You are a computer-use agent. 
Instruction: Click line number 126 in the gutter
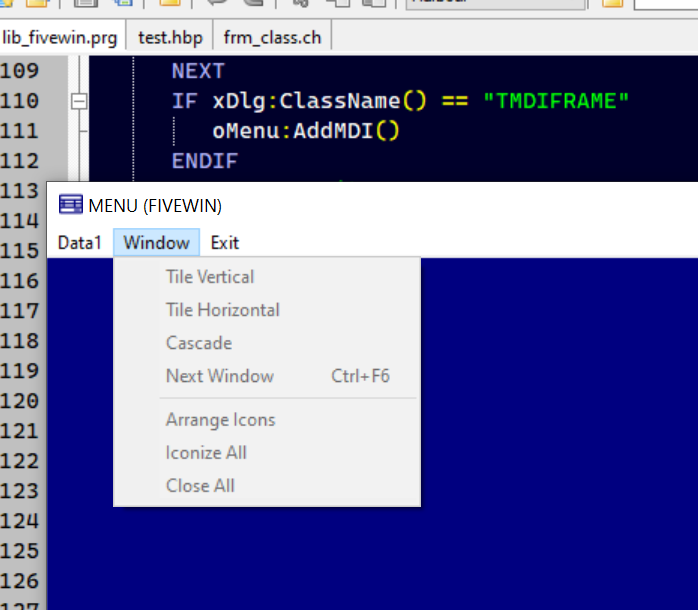click(20, 581)
